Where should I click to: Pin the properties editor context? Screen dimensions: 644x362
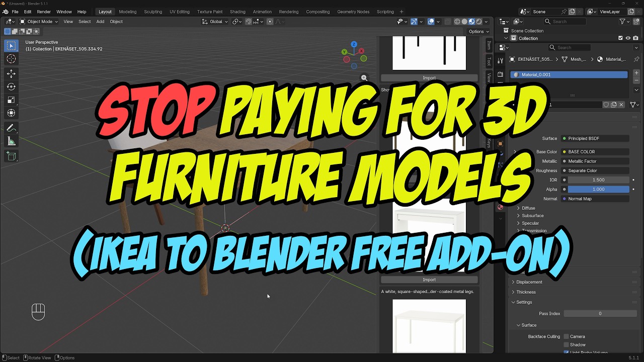click(x=636, y=59)
